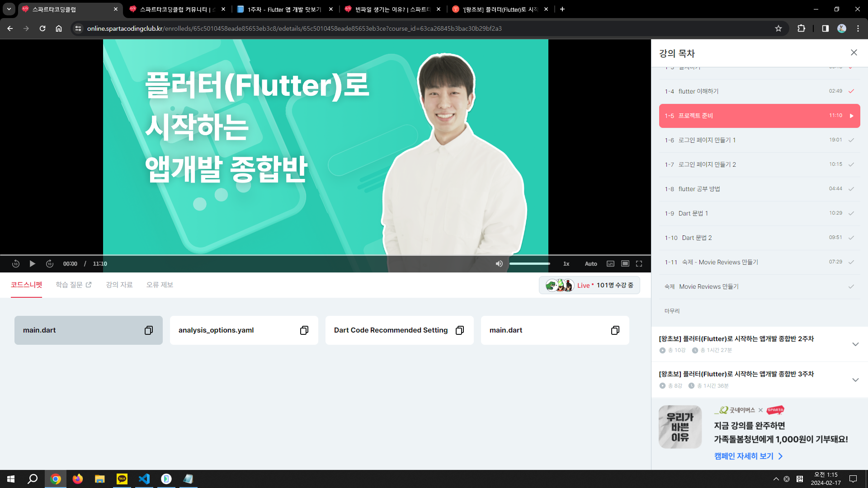Open lesson 1-10 Dart 문법 2
This screenshot has height=488, width=868.
point(759,238)
